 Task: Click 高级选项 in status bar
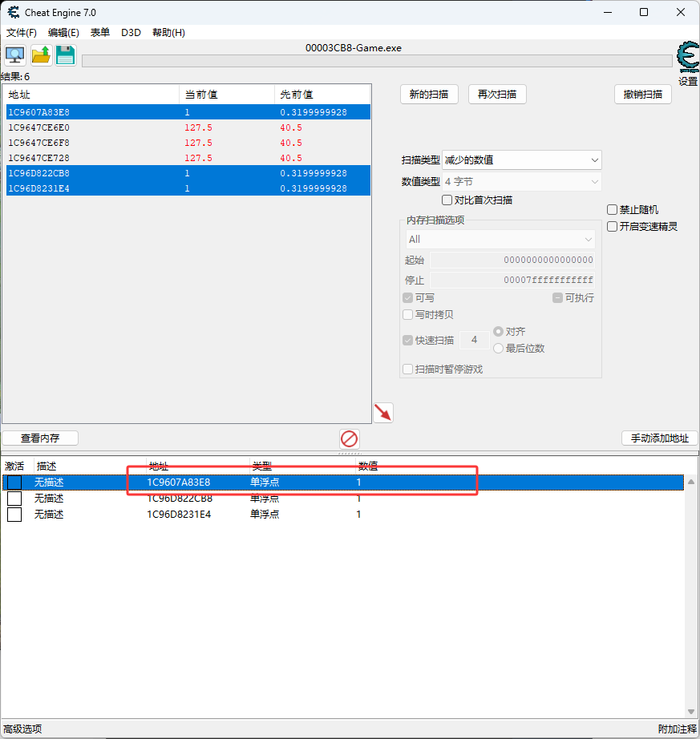click(22, 729)
